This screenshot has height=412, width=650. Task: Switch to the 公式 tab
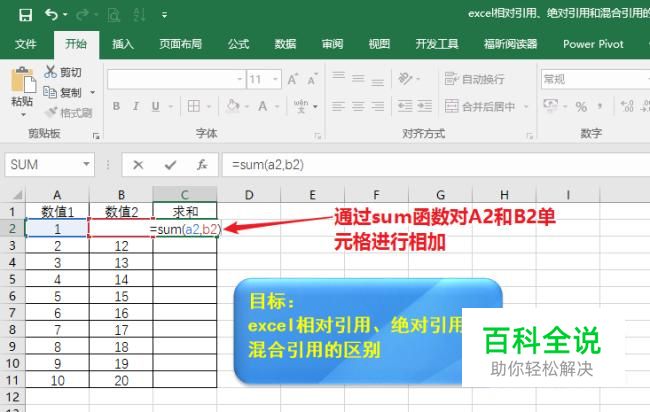(238, 44)
